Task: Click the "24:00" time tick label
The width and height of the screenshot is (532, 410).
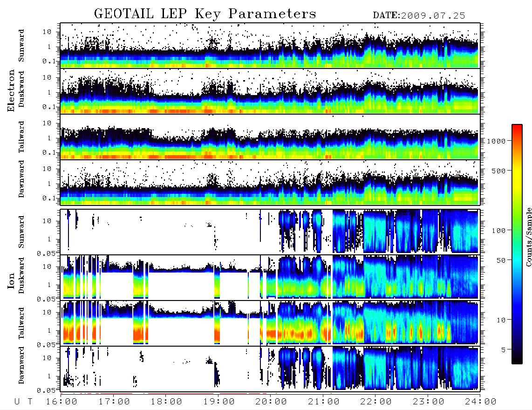Action: (x=481, y=402)
